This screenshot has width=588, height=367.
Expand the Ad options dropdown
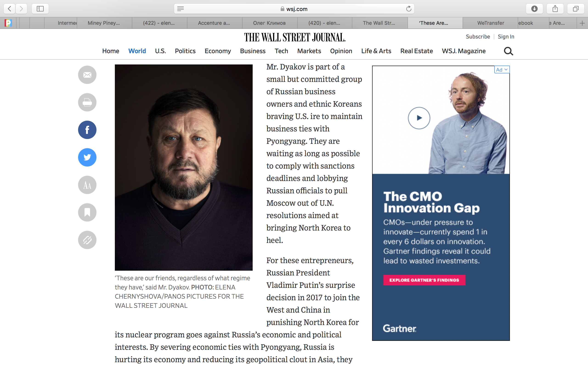point(502,70)
